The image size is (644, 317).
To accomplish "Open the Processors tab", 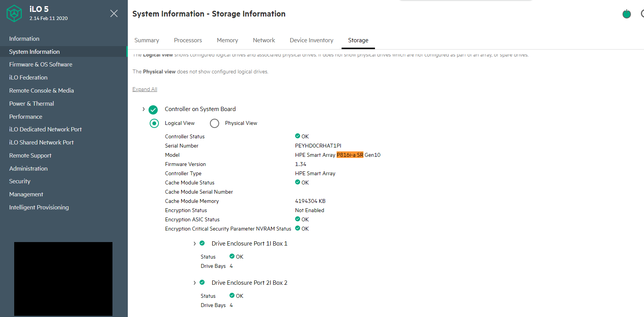I will pyautogui.click(x=188, y=40).
